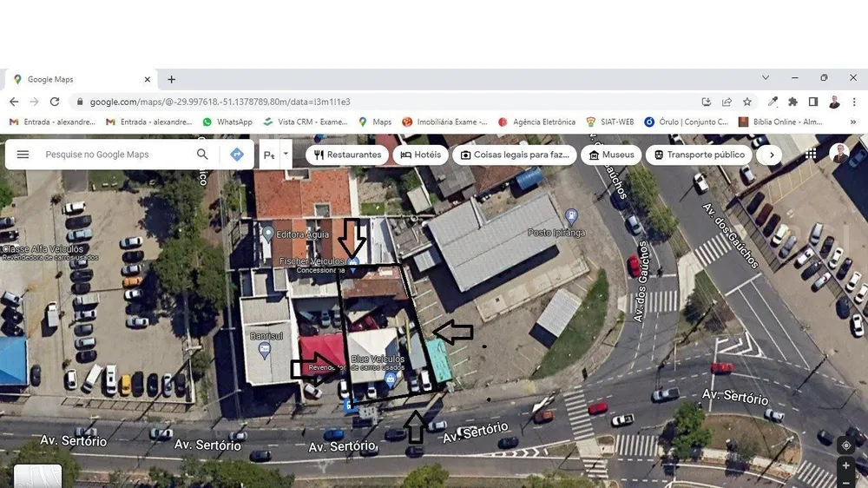Viewport: 868px width, 488px height.
Task: Filter map by Restaurantes
Action: (347, 155)
